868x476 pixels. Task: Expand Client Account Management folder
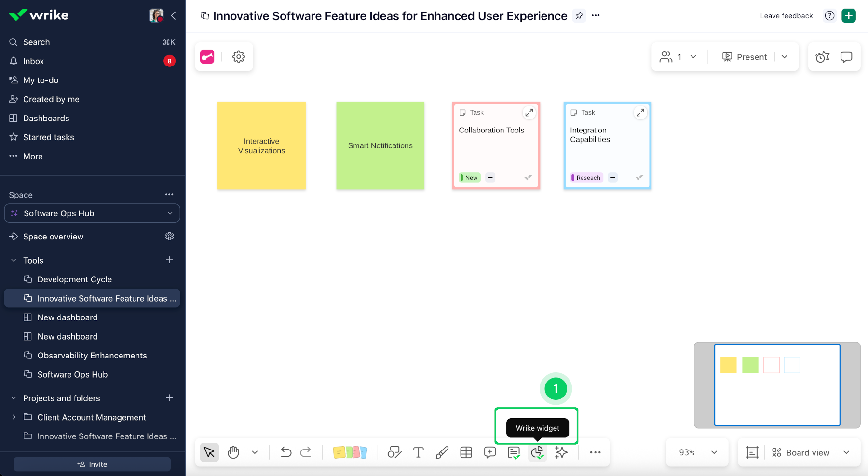point(14,417)
